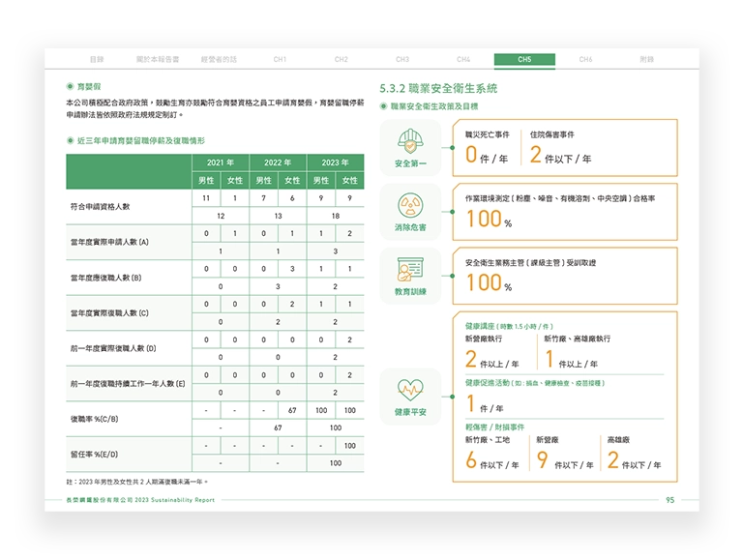This screenshot has width=743, height=560.
Task: Click the 前一年度復職持續工作一年人數 (E) row label
Action: (128, 384)
